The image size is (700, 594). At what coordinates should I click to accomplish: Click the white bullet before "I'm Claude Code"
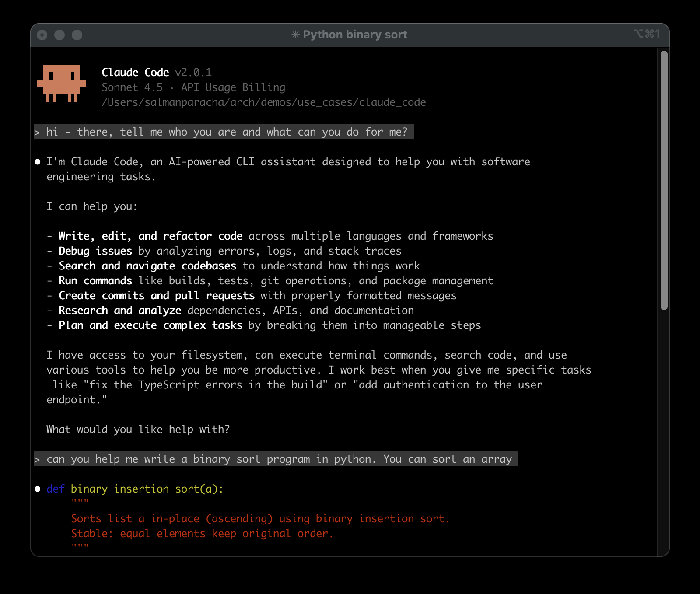click(x=38, y=162)
